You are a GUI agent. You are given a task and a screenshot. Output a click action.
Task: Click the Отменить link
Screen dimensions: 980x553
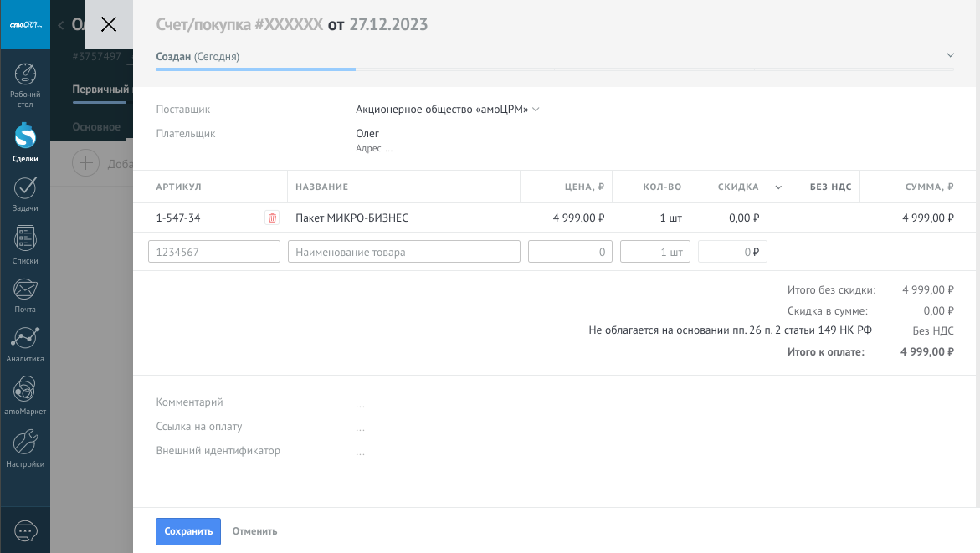tap(254, 531)
